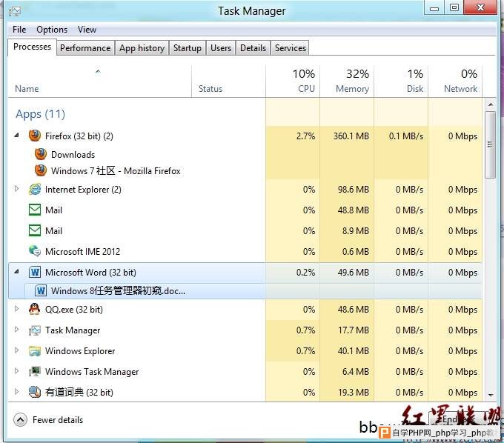Image resolution: width=504 pixels, height=443 pixels.
Task: Open the Options menu
Action: pyautogui.click(x=52, y=30)
